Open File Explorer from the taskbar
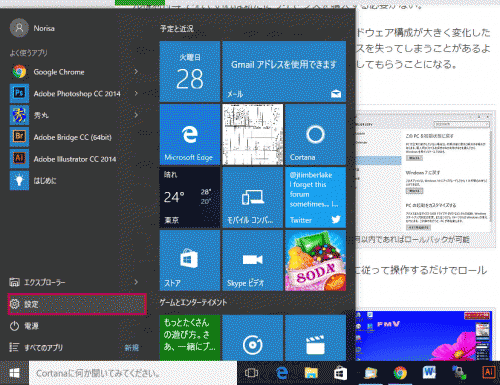The image size is (500, 385). (x=311, y=373)
